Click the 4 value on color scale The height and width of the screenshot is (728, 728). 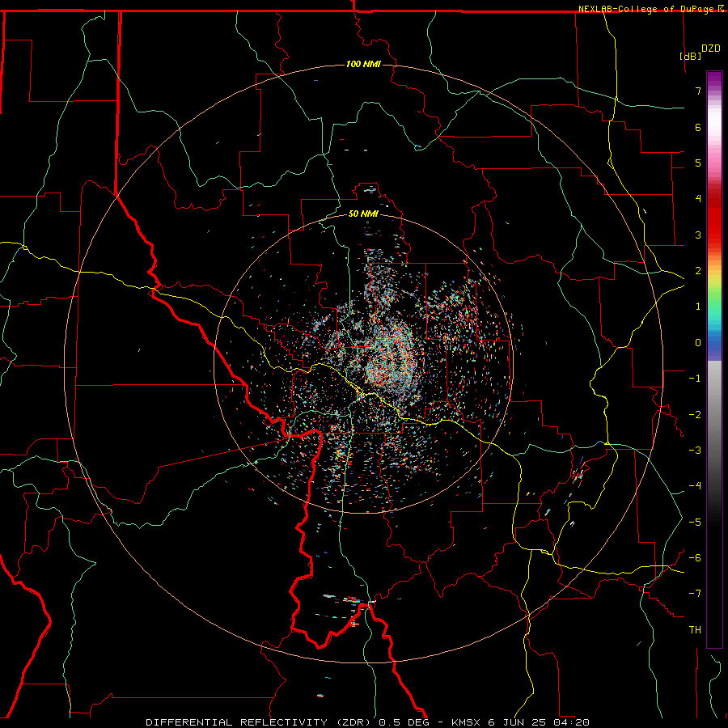click(698, 199)
